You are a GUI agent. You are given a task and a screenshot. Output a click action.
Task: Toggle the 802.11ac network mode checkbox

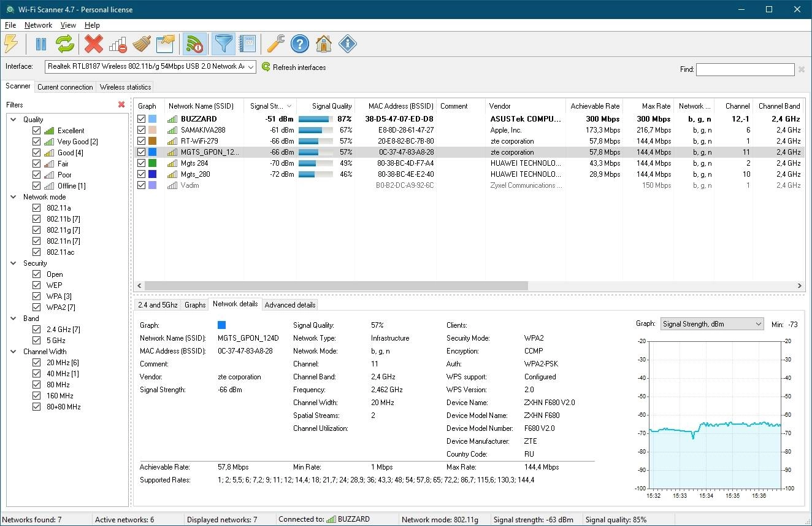pyautogui.click(x=37, y=252)
